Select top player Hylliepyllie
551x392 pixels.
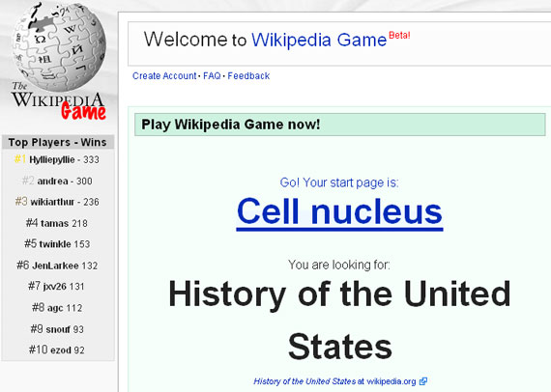[x=52, y=160]
